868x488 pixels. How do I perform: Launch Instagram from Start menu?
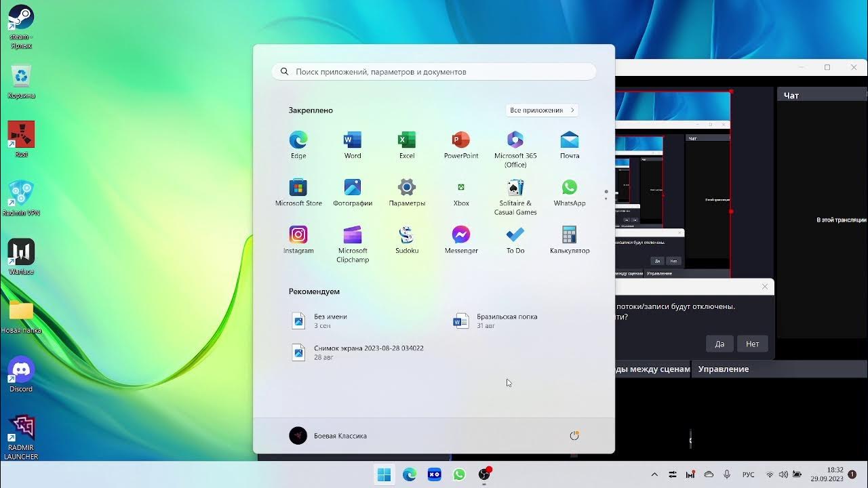coord(298,240)
